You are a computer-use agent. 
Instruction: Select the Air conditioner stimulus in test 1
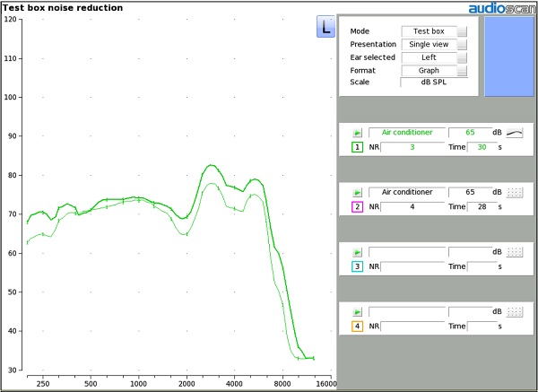(407, 133)
